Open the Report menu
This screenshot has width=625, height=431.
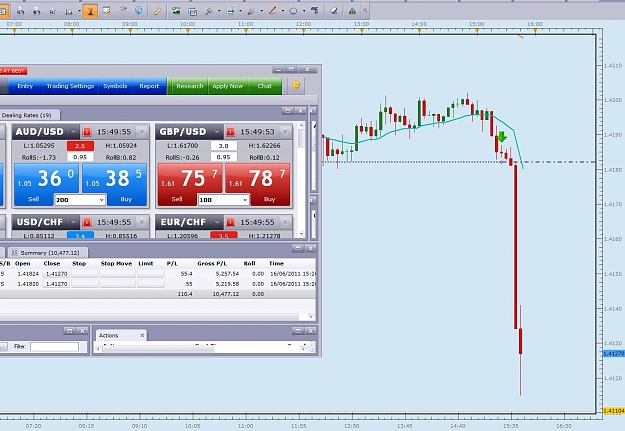(149, 86)
